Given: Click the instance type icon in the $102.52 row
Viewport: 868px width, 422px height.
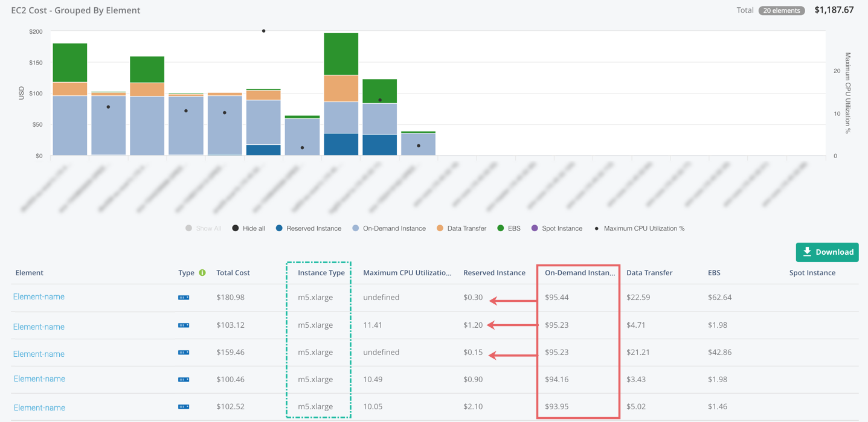Looking at the screenshot, I should click(x=184, y=407).
